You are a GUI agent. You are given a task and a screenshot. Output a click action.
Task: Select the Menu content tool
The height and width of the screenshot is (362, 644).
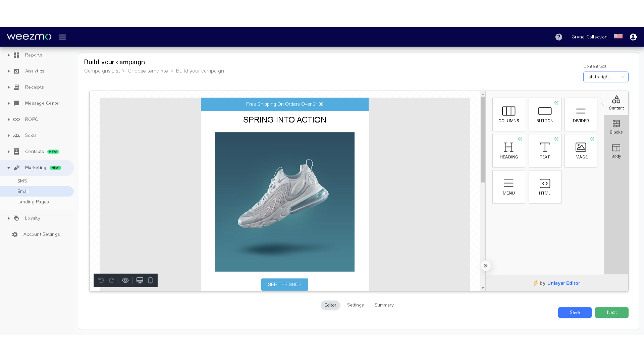click(508, 187)
